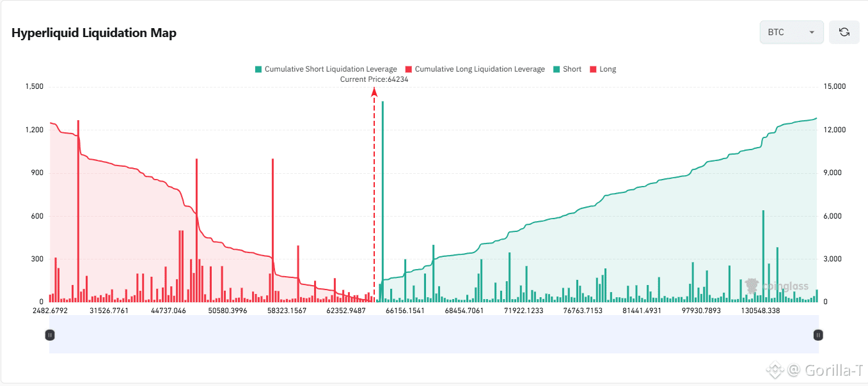Click the x-axis label 68454.7061
Viewport: 868px width, 386px height.
(464, 311)
